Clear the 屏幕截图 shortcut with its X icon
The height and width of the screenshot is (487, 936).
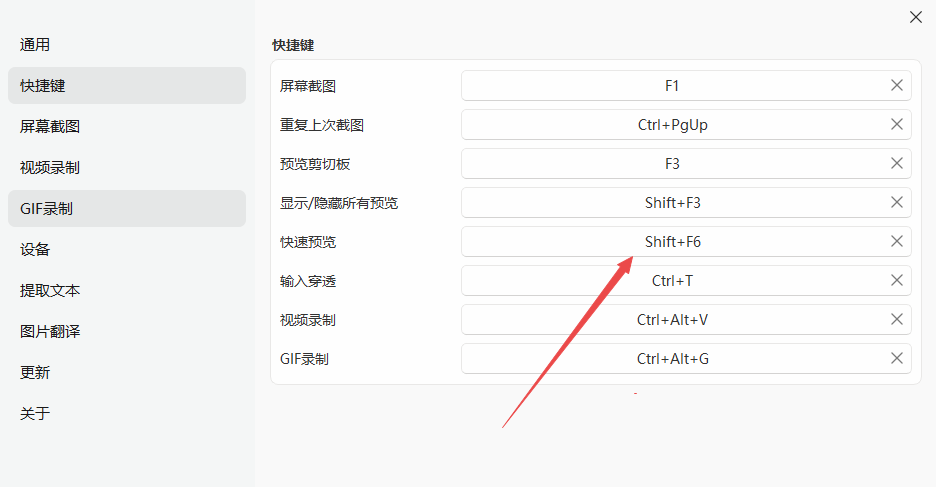click(x=897, y=86)
